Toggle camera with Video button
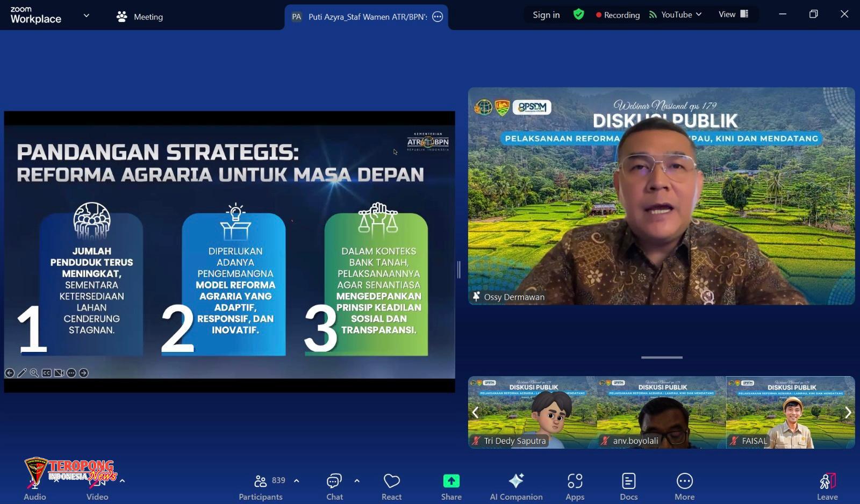This screenshot has width=860, height=504. click(x=97, y=486)
